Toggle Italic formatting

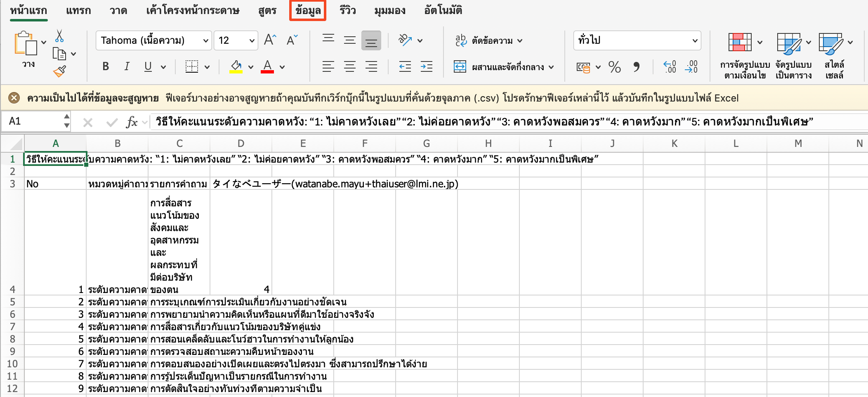tap(127, 66)
